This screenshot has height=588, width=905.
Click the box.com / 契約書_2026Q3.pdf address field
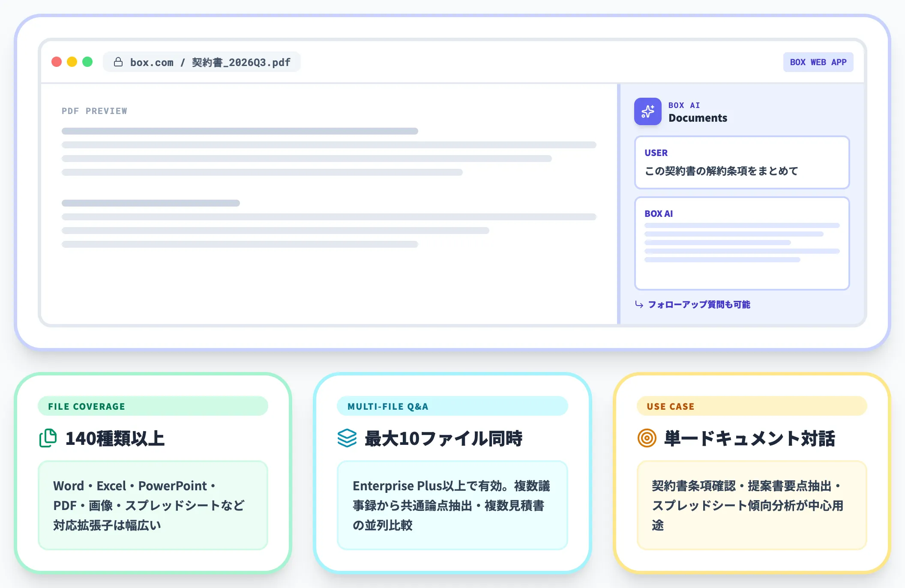click(x=202, y=62)
